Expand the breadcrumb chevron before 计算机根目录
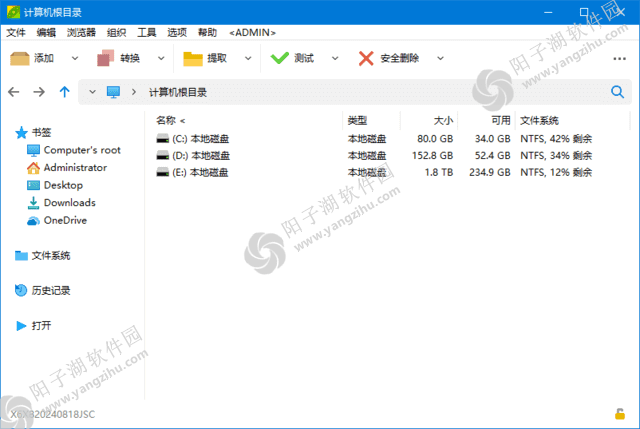 pyautogui.click(x=134, y=92)
